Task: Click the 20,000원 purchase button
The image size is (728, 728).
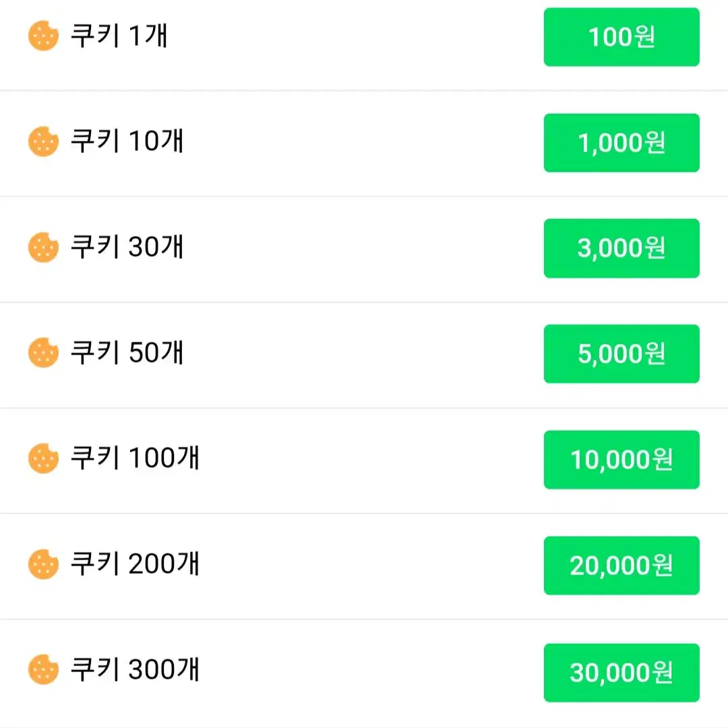Action: 621,566
